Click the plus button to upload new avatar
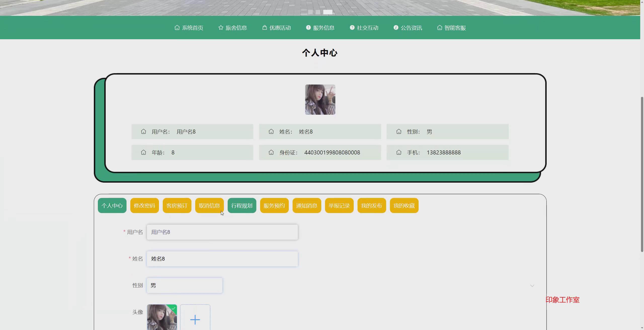The image size is (644, 330). 195,319
